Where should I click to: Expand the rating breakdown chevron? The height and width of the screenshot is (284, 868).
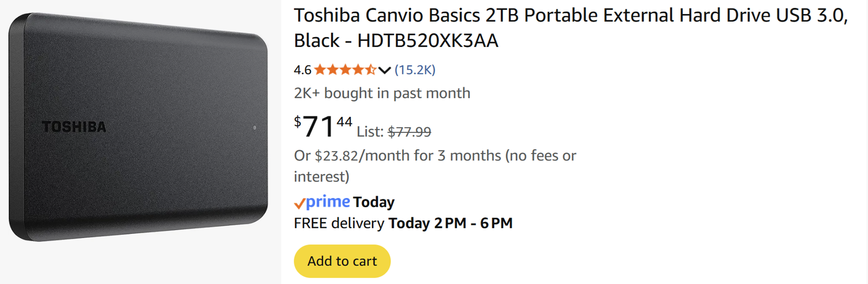coord(385,70)
